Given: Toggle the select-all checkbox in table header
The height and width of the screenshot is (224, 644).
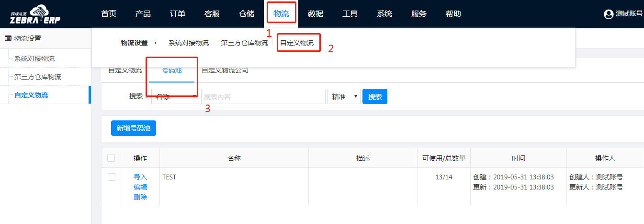Looking at the screenshot, I should pos(111,158).
